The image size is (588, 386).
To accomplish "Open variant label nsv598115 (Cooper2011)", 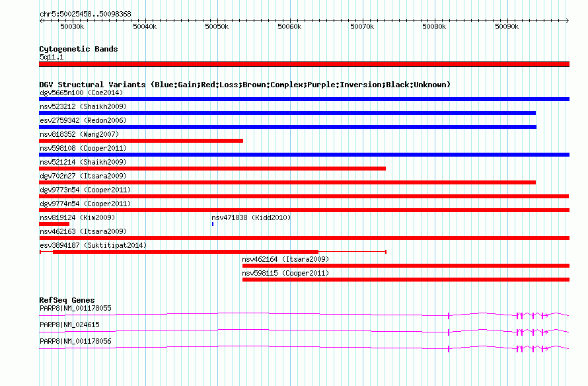I will click(x=285, y=273).
